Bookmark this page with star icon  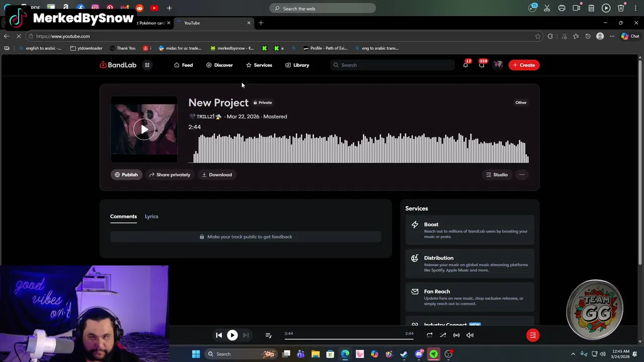tap(538, 36)
